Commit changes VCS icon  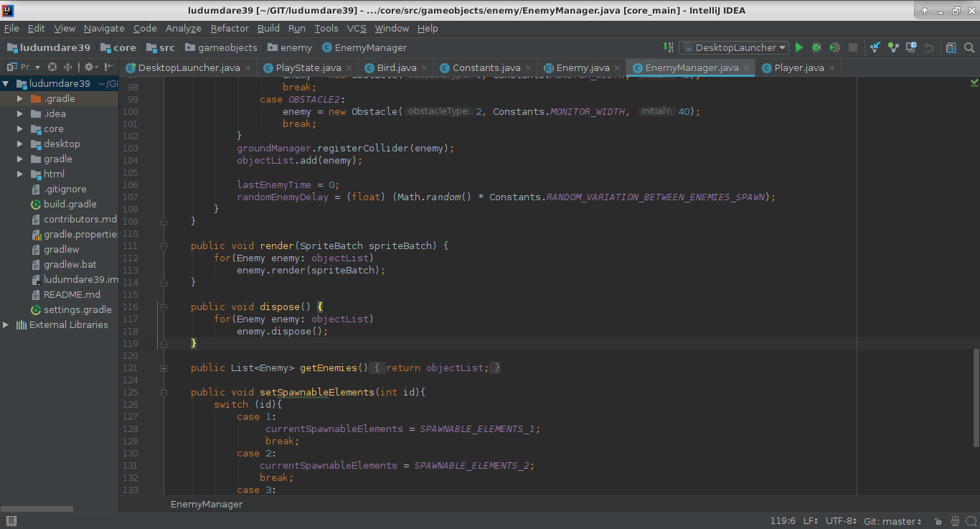tap(893, 47)
